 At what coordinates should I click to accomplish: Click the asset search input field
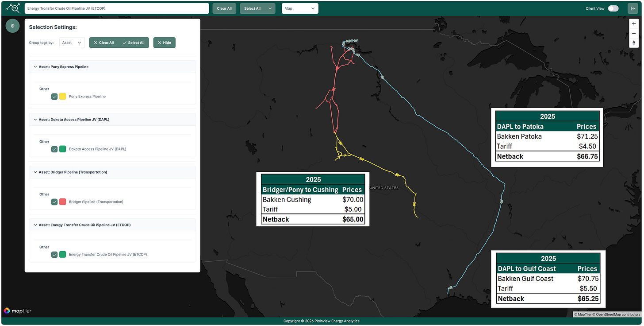coord(117,8)
